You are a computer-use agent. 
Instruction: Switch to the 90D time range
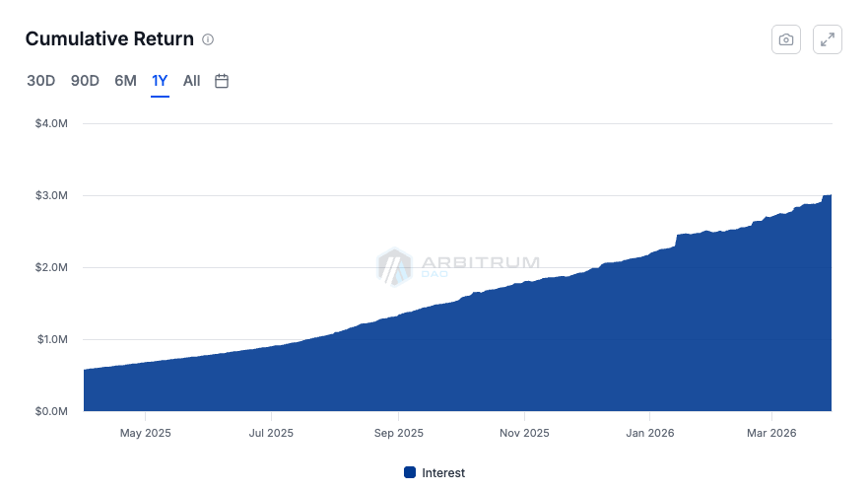[85, 81]
